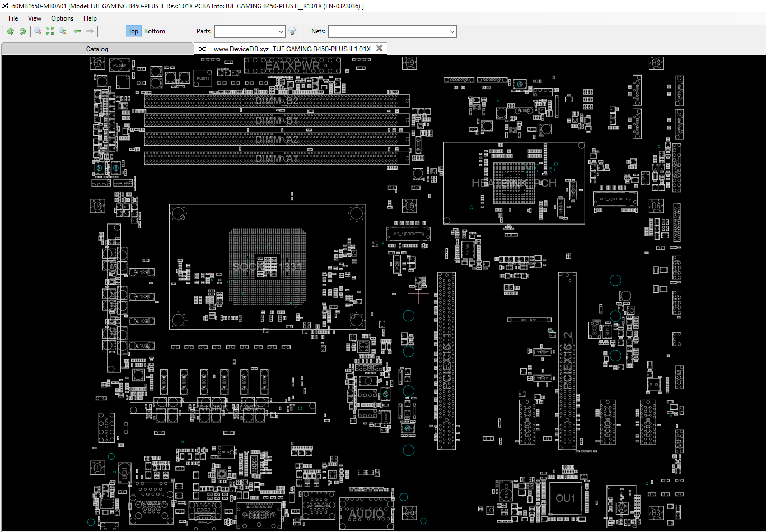Open the Options menu
Screen dimensions: 766x532
click(x=62, y=18)
